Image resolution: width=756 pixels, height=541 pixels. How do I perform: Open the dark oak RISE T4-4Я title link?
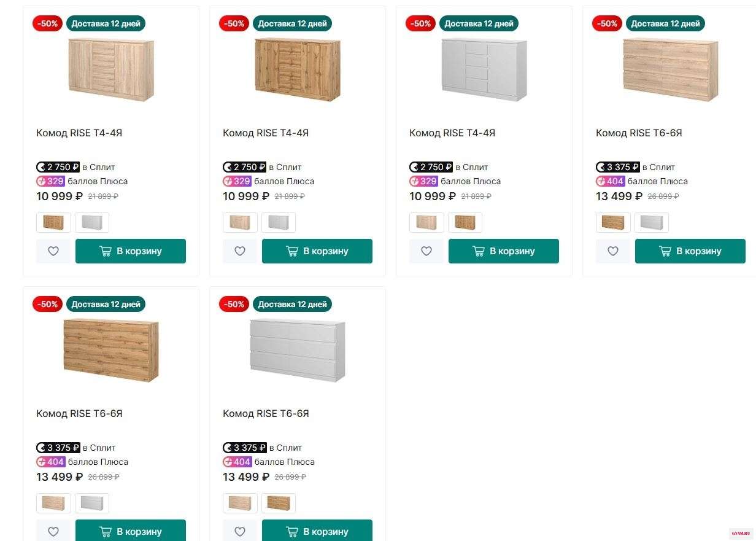tap(266, 133)
